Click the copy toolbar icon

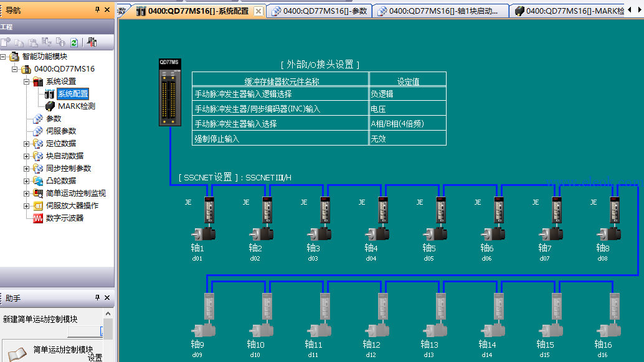click(x=19, y=42)
